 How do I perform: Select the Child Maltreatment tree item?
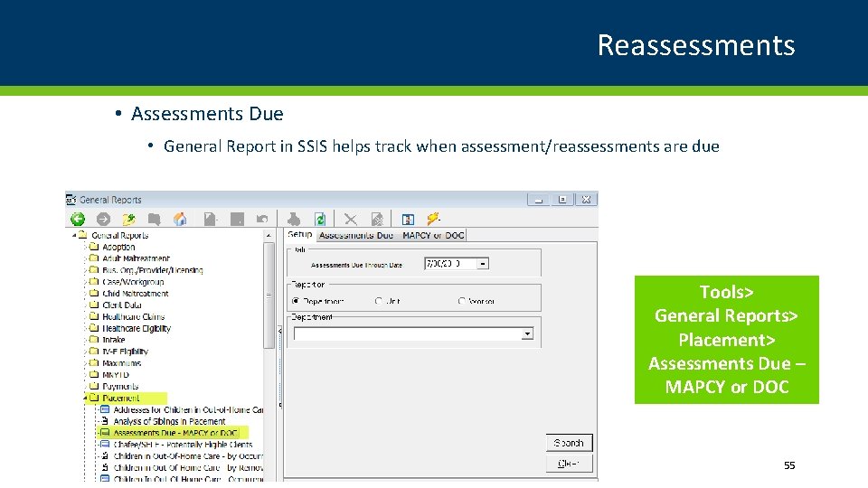[135, 294]
